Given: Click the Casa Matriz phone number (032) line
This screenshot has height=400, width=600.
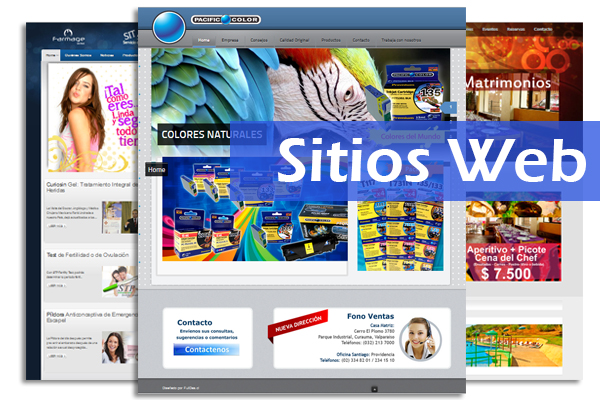Looking at the screenshot, I should 368,343.
